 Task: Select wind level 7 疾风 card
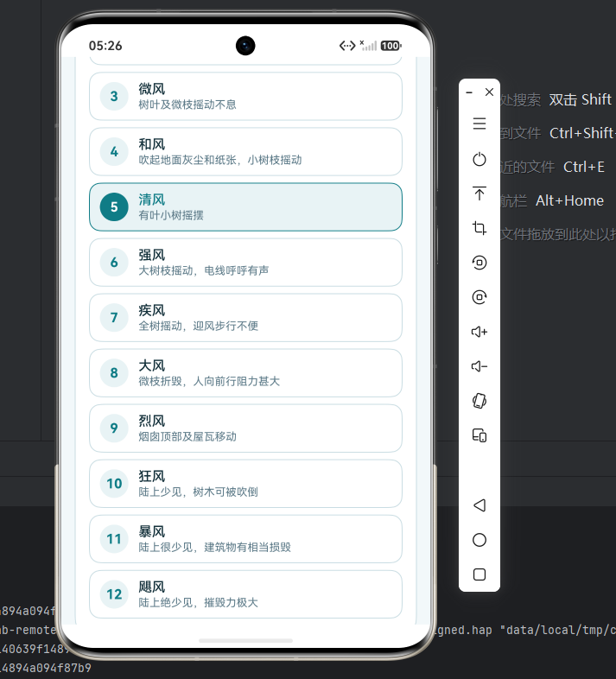click(x=245, y=318)
